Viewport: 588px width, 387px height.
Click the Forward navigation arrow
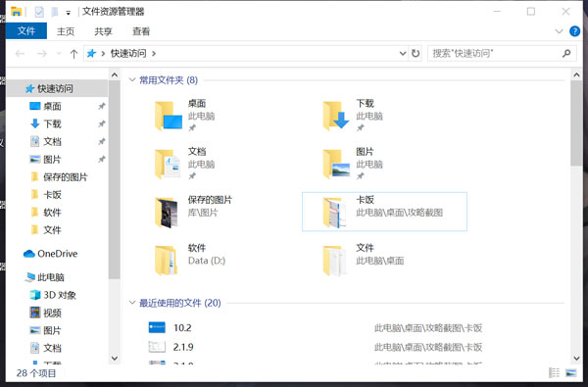[41, 54]
